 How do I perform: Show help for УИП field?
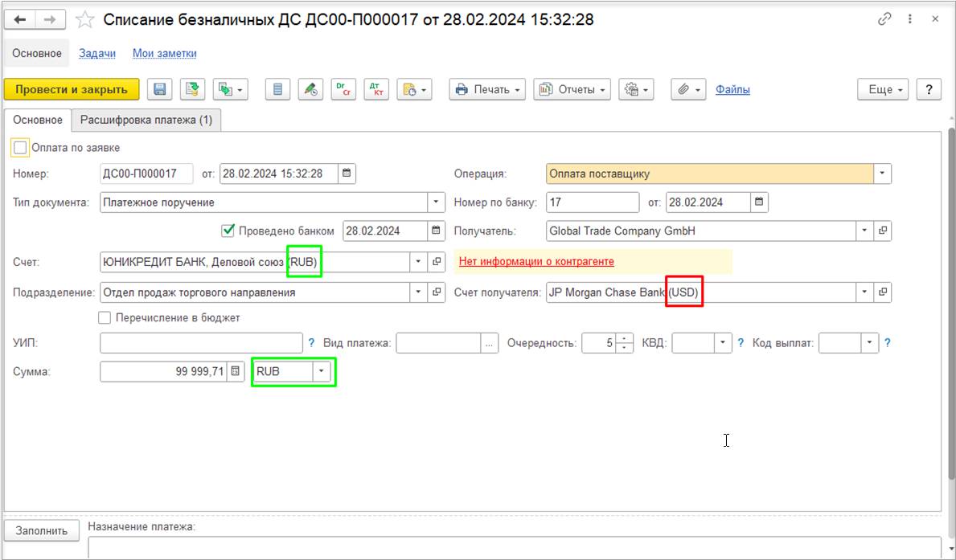tap(311, 343)
